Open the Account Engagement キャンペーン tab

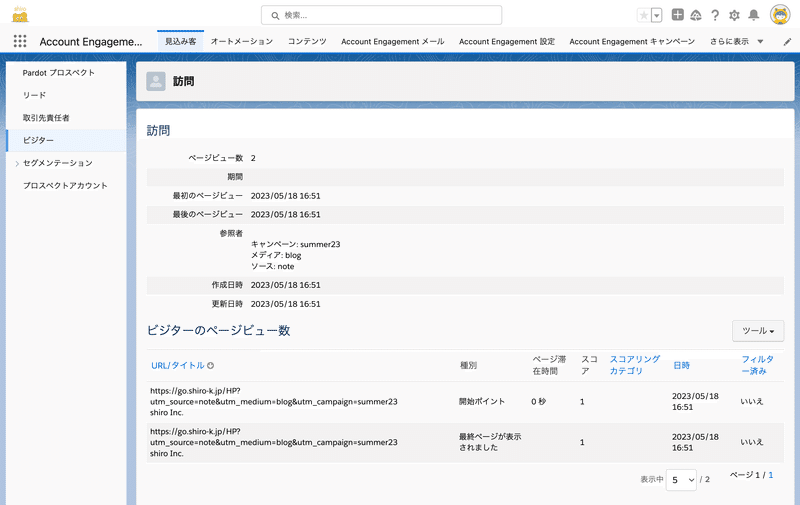point(632,41)
